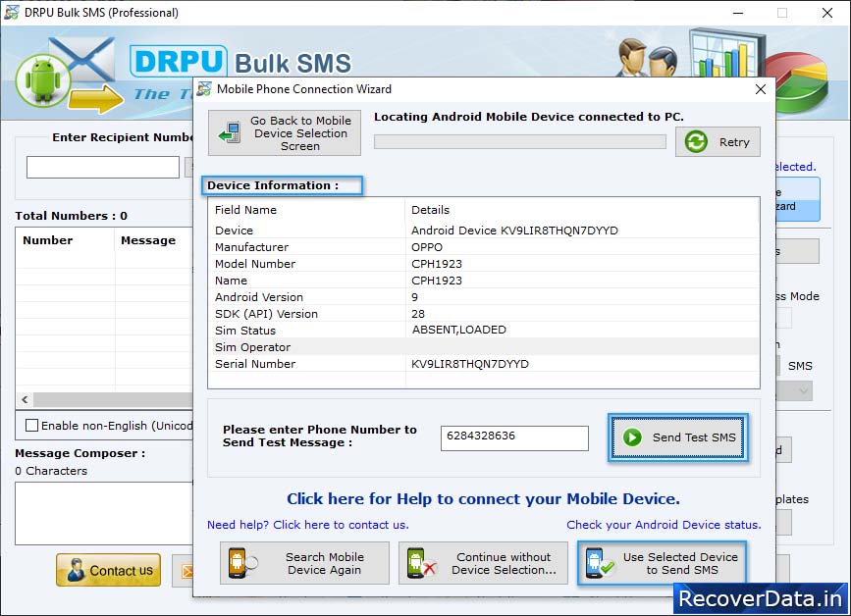Click the Message column header

click(x=153, y=240)
